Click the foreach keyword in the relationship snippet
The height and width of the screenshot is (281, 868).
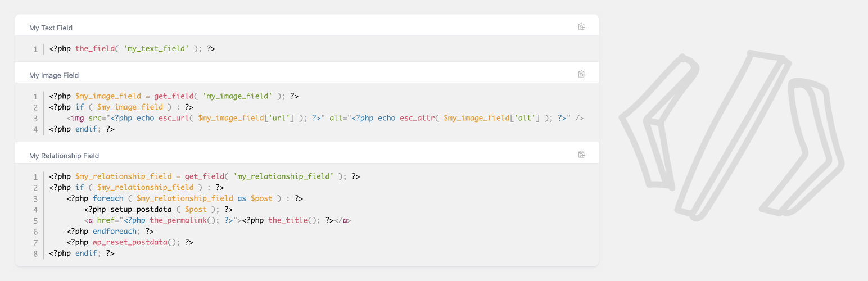click(x=108, y=198)
